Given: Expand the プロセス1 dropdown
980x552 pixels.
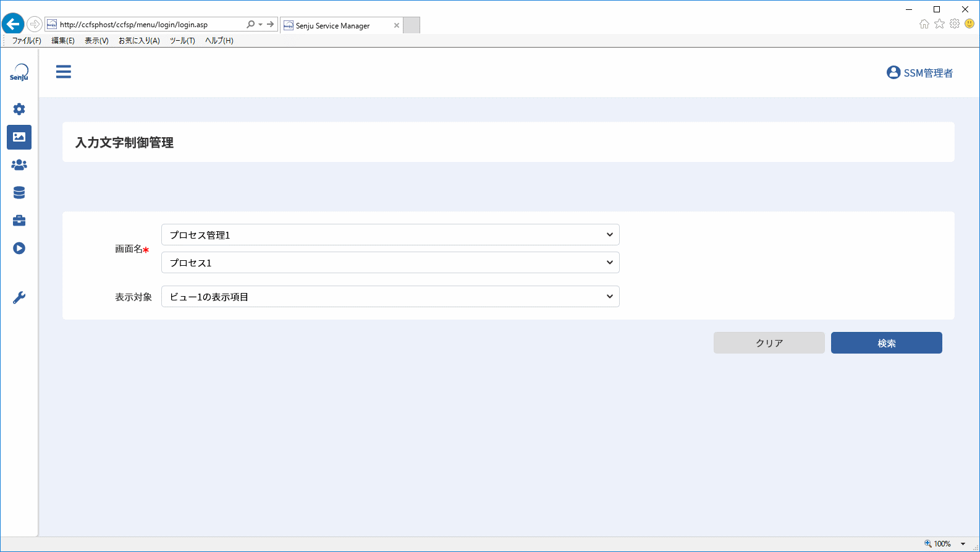Looking at the screenshot, I should click(x=391, y=263).
